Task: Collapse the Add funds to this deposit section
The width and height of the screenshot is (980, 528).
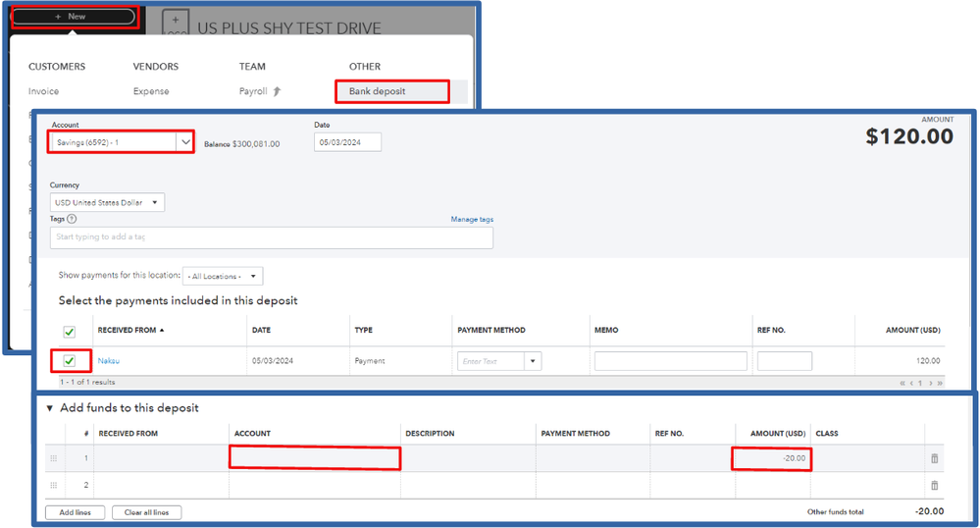Action: click(x=49, y=408)
